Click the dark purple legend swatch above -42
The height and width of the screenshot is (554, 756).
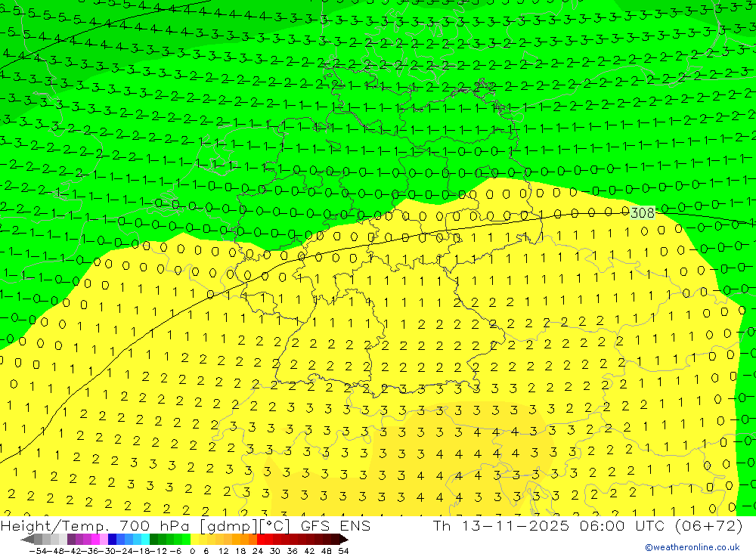click(x=71, y=539)
